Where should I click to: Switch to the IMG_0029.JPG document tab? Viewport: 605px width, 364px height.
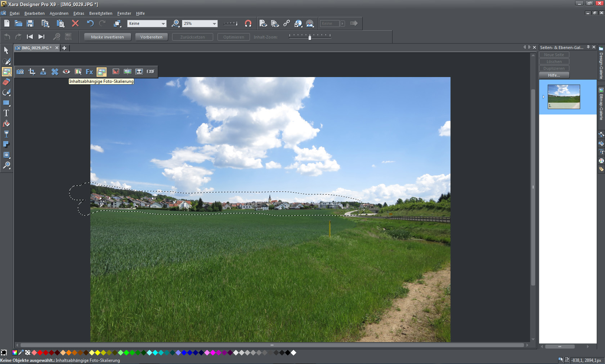click(x=36, y=48)
